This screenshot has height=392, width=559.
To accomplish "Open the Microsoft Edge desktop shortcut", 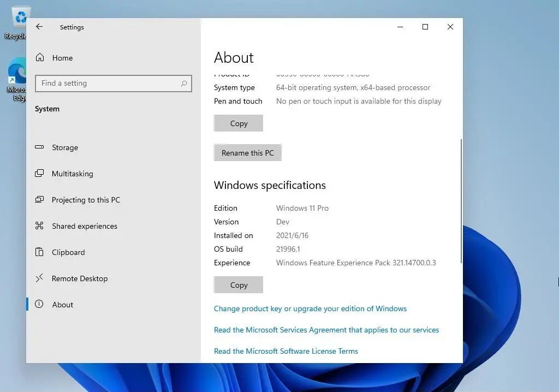I will pos(16,79).
